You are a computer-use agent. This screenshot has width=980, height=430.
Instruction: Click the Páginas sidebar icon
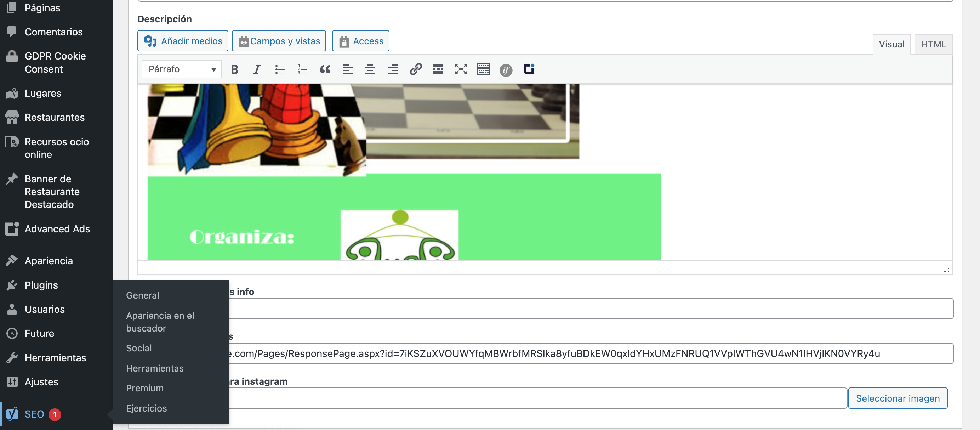point(12,7)
